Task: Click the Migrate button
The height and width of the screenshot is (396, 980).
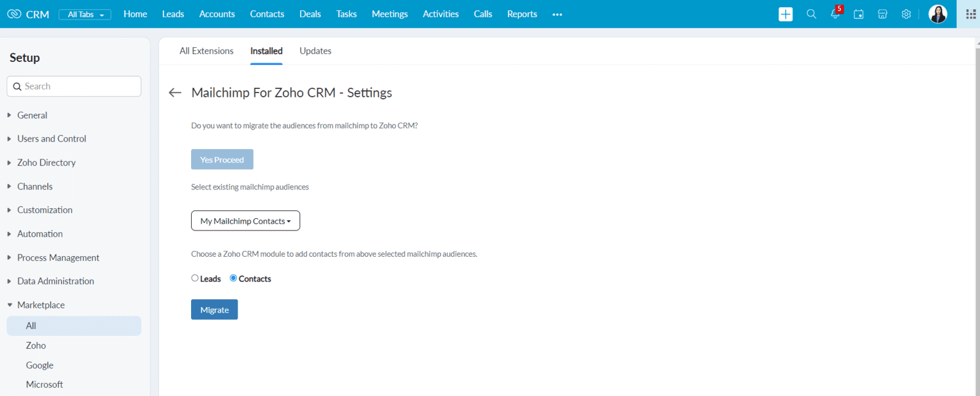Action: click(214, 310)
